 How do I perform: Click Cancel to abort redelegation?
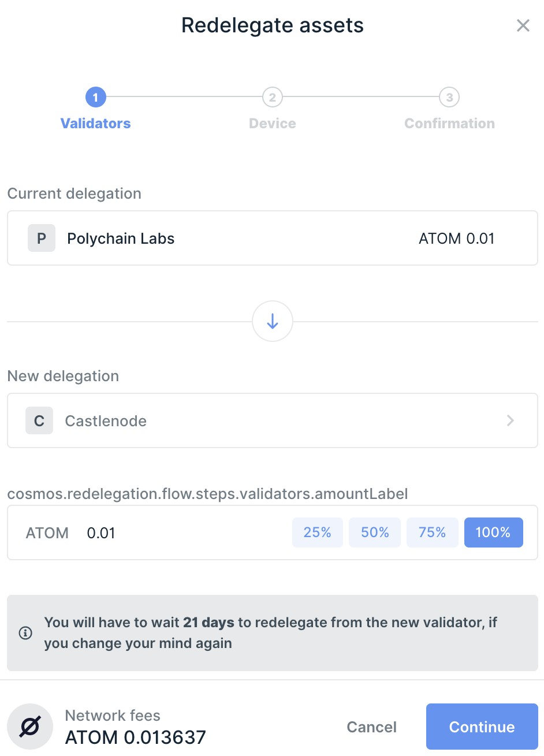[x=371, y=727]
